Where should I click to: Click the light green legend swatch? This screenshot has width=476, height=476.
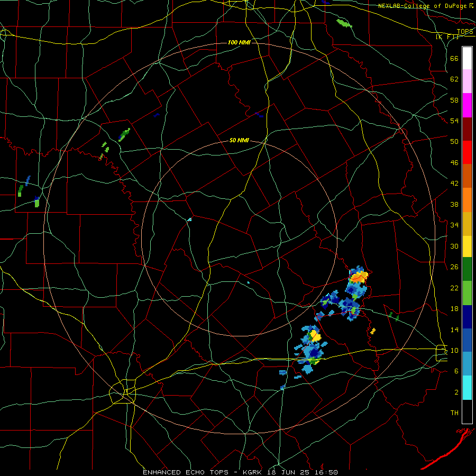pos(467,293)
